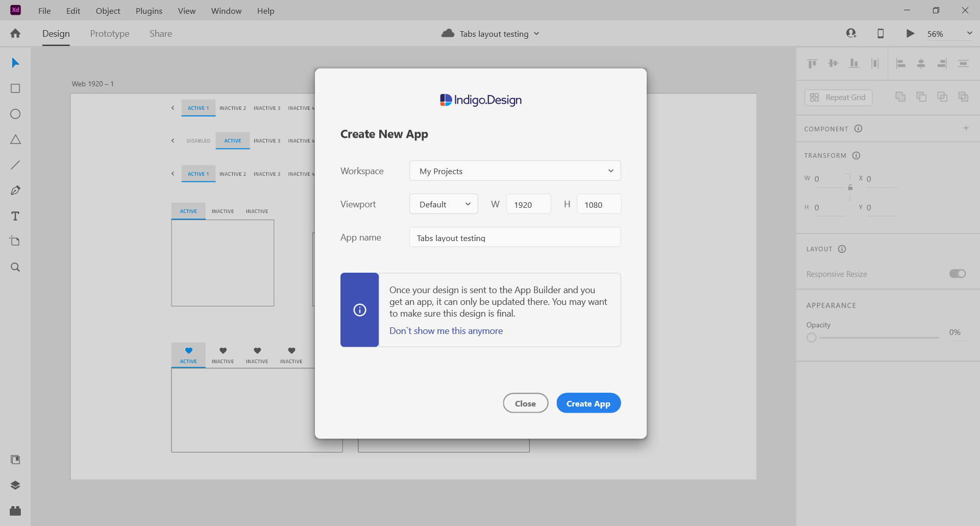Open the Layers panel icon
The image size is (980, 526).
pyautogui.click(x=15, y=485)
